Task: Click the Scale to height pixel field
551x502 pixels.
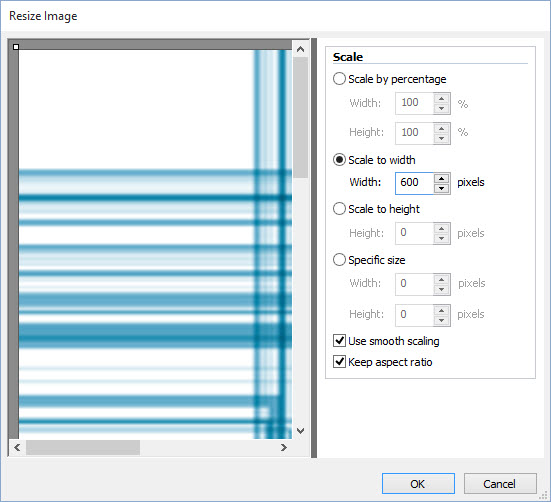Action: [414, 234]
